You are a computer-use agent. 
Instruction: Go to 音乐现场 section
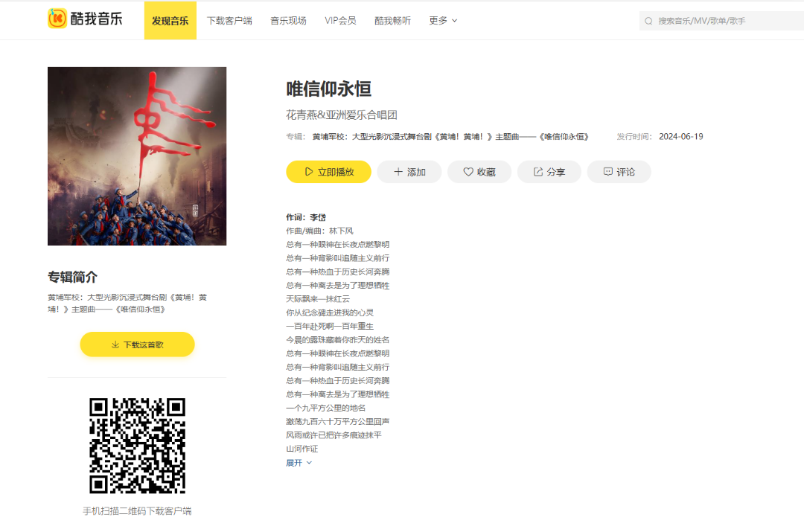pos(288,20)
